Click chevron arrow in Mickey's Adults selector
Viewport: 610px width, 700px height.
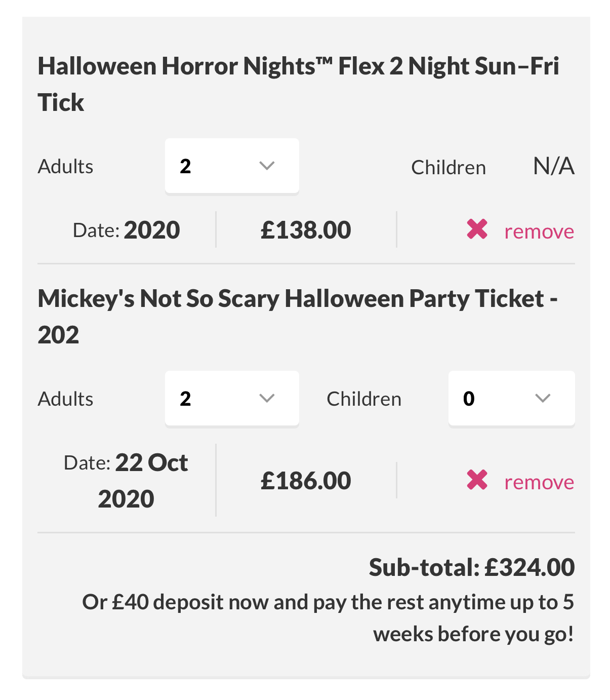click(267, 398)
